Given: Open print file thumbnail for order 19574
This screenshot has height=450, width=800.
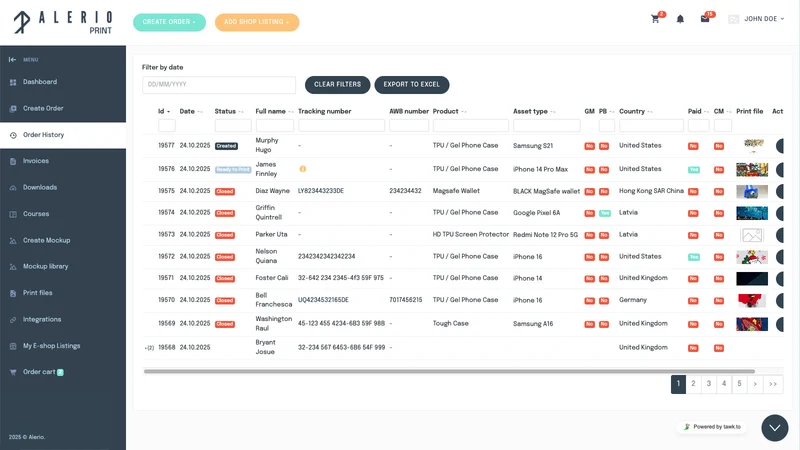Looking at the screenshot, I should click(752, 213).
